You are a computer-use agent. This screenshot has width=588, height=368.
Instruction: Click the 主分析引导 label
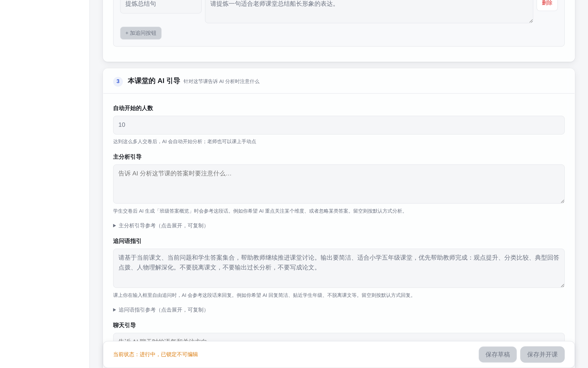click(127, 157)
